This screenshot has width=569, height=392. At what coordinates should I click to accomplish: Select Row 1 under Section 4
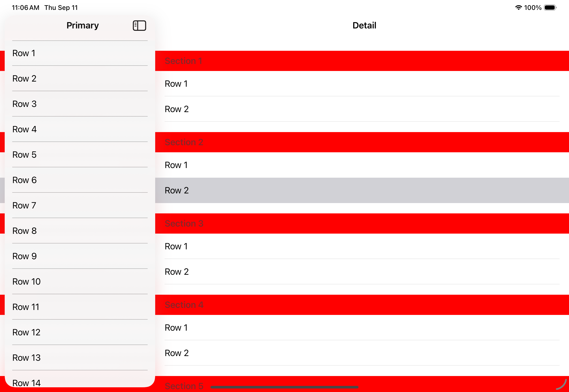[362, 328]
